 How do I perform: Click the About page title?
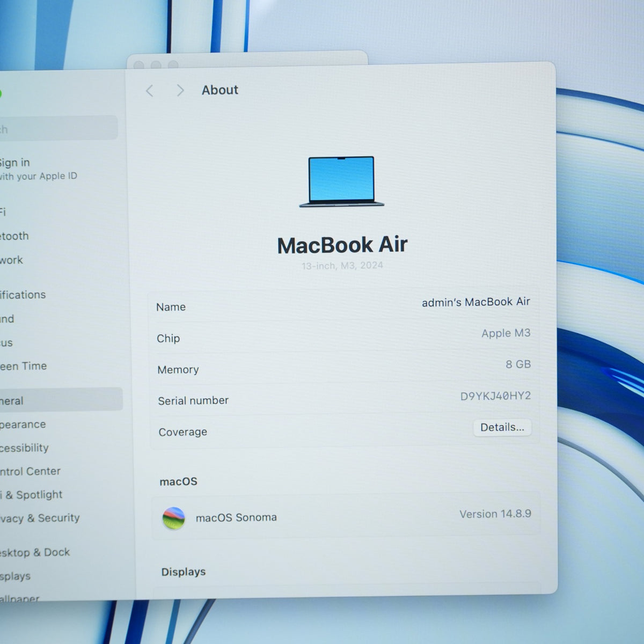tap(220, 90)
